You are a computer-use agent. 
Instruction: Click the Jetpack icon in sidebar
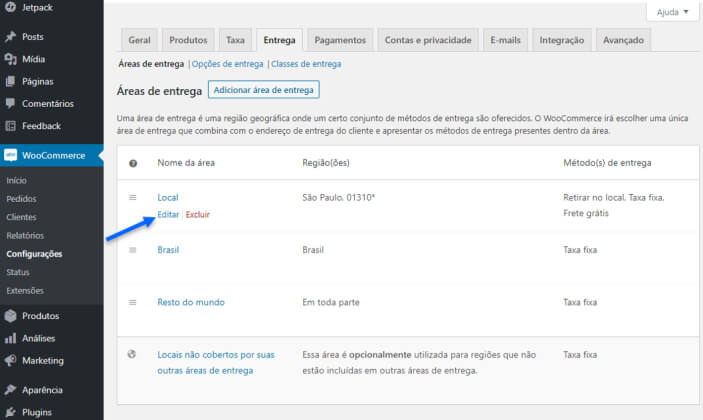click(10, 7)
